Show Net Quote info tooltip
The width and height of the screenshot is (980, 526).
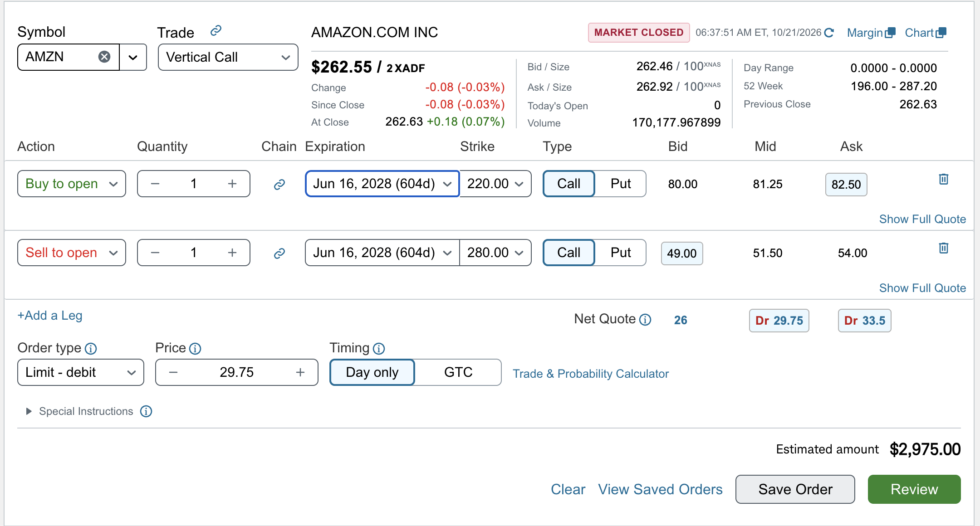(x=645, y=320)
